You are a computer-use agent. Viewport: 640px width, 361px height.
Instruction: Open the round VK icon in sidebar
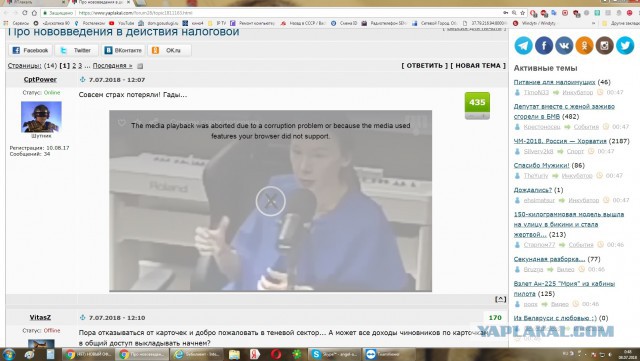[x=564, y=45]
